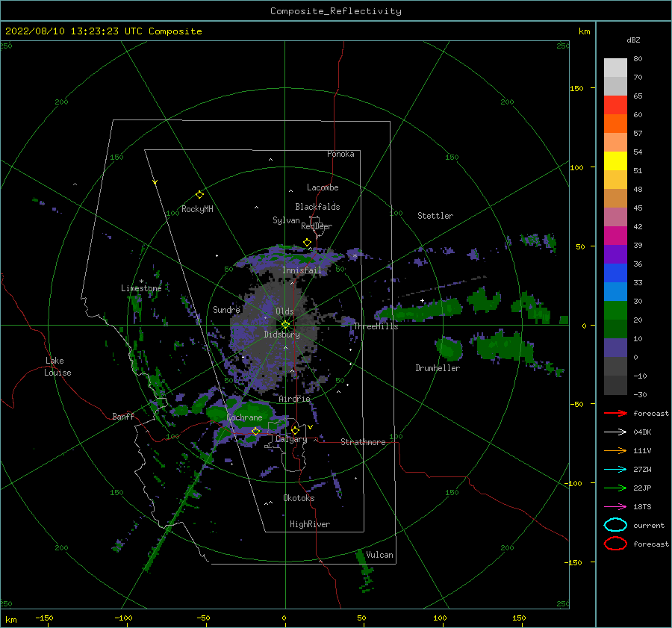Select the bright yellow swatch between 54 and 51
This screenshot has height=628, width=672.
[615, 161]
